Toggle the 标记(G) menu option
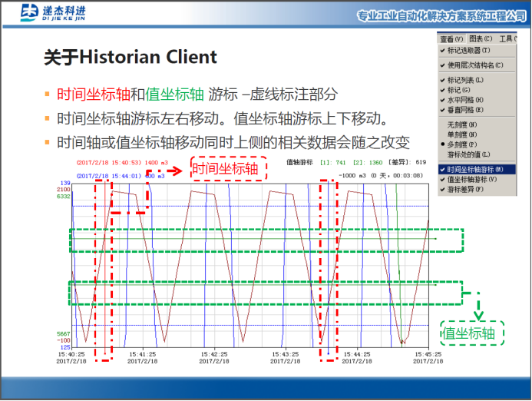532x401 pixels. 461,90
